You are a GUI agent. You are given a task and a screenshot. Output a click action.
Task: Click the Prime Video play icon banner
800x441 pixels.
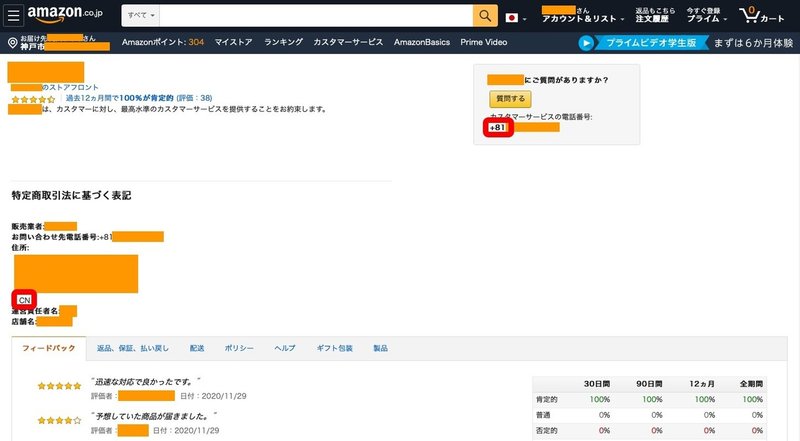[x=586, y=43]
